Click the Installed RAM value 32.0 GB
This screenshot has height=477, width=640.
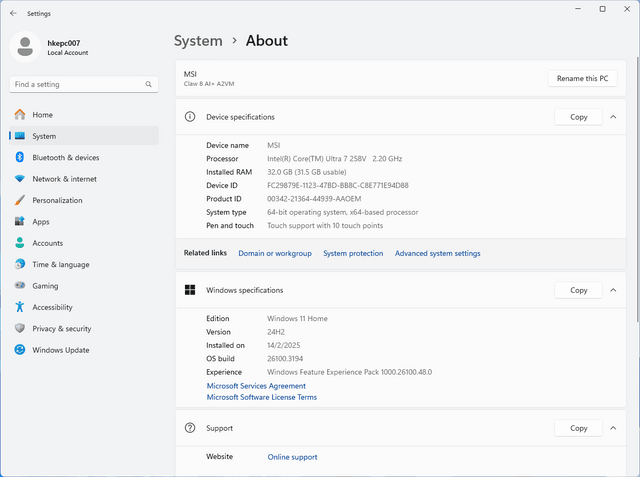[307, 172]
